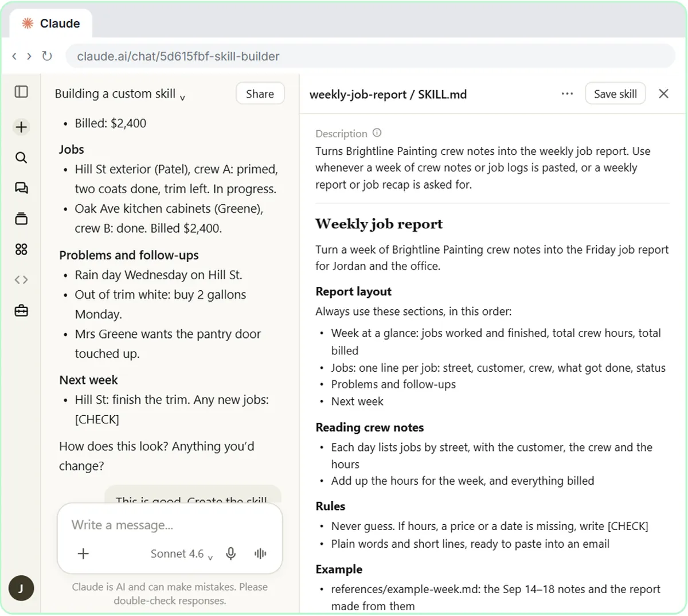The height and width of the screenshot is (616, 688).
Task: Click Problems and follow-ups heading in chat
Action: click(x=129, y=255)
